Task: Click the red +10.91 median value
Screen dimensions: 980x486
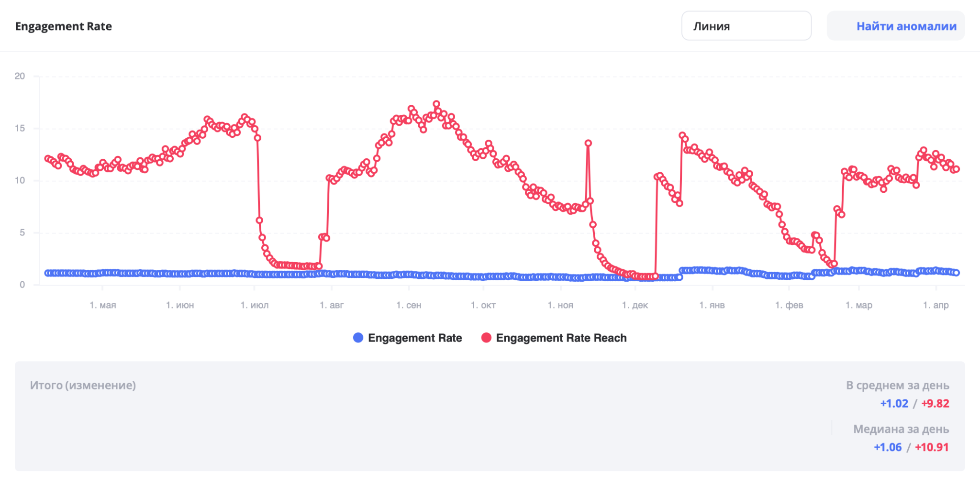Action: pos(932,447)
